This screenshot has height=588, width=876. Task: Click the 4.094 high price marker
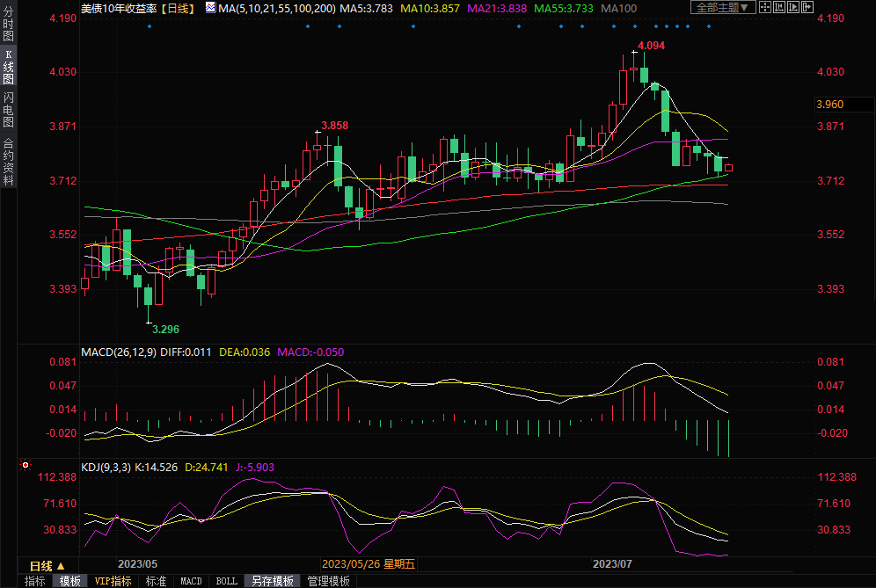tap(651, 45)
